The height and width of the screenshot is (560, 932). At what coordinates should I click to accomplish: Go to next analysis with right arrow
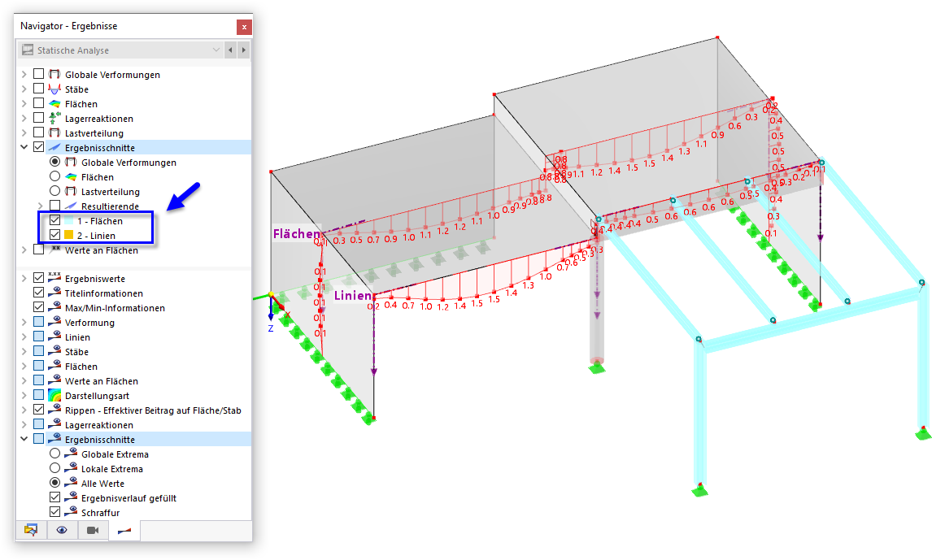coord(244,50)
